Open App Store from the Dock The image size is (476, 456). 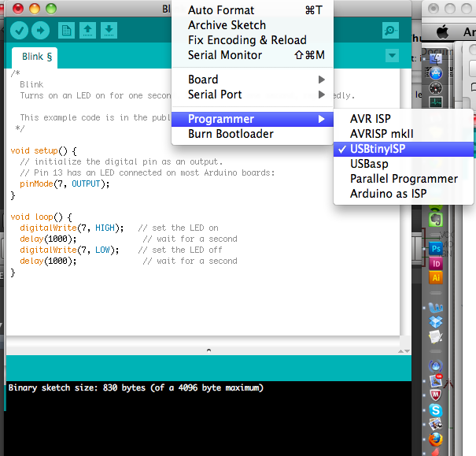(x=436, y=73)
